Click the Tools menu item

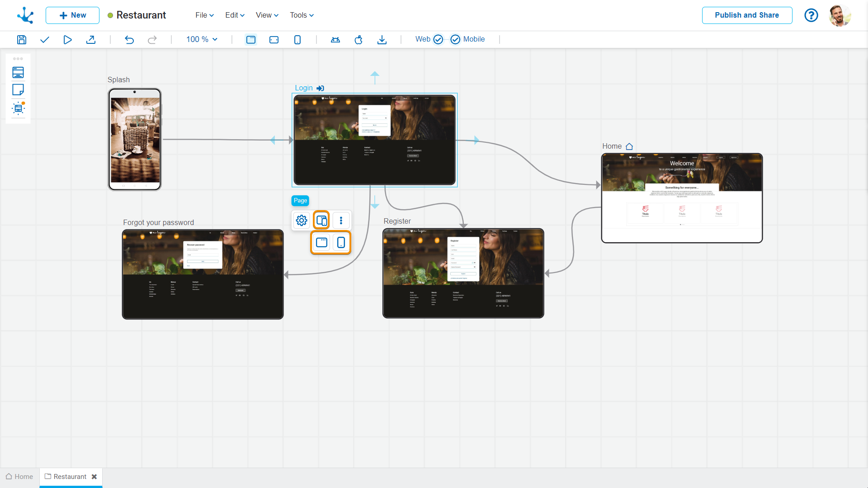(x=300, y=15)
